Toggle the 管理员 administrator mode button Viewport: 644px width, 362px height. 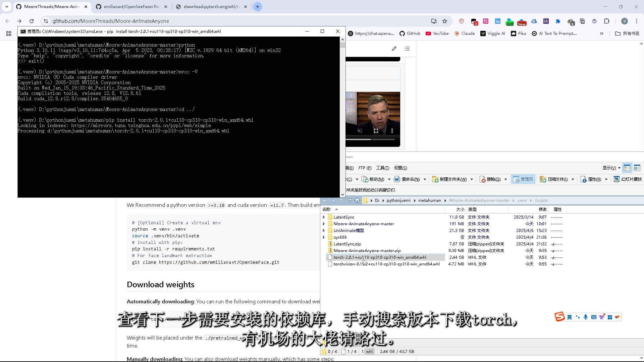(x=523, y=179)
